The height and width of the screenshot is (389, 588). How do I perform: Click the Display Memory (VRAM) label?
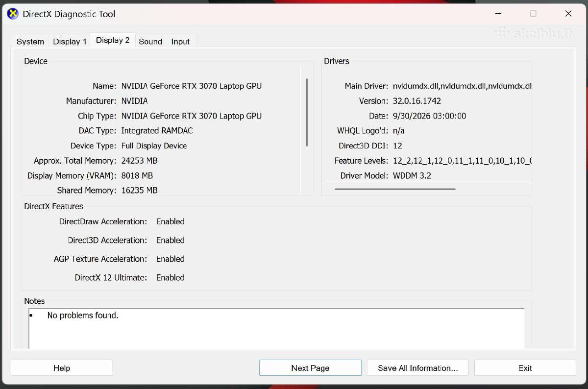[72, 175]
